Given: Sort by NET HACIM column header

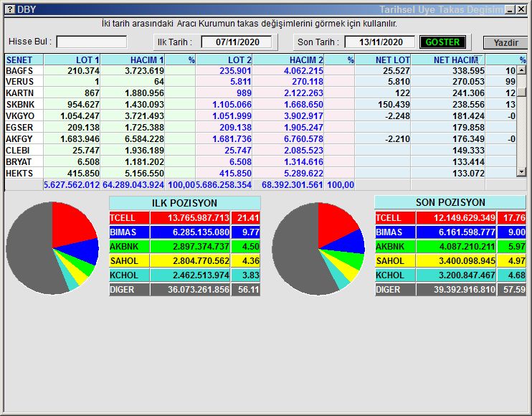Looking at the screenshot, I should [x=448, y=60].
